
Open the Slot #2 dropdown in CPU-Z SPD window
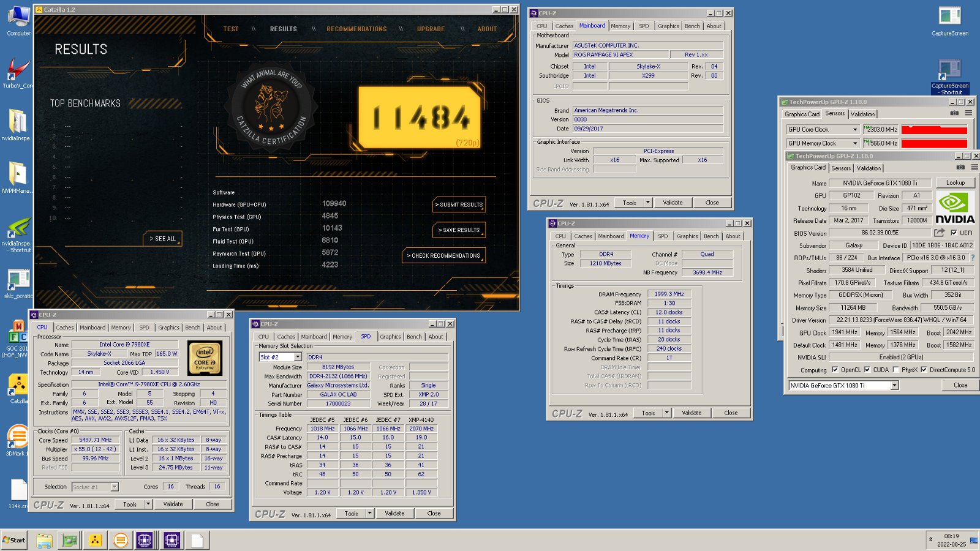(298, 357)
